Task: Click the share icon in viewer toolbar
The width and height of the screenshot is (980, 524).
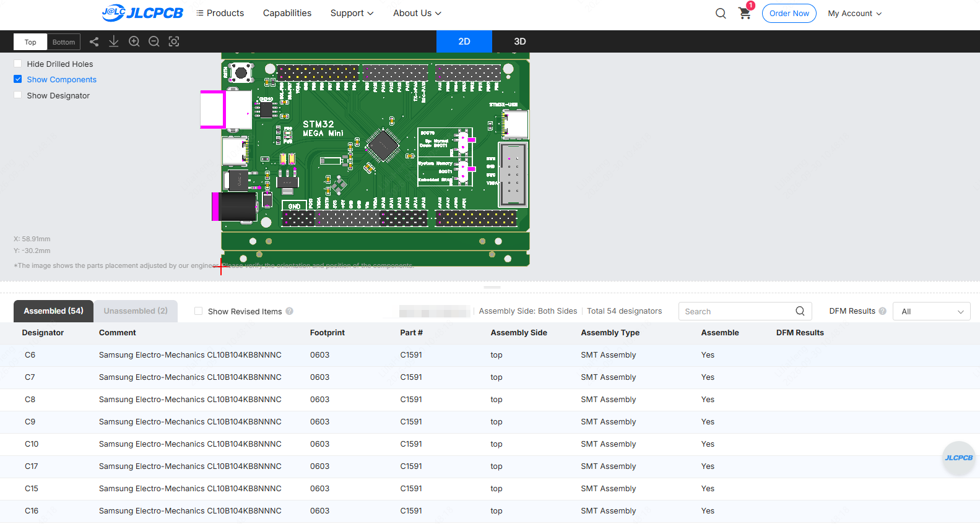Action: (x=94, y=41)
